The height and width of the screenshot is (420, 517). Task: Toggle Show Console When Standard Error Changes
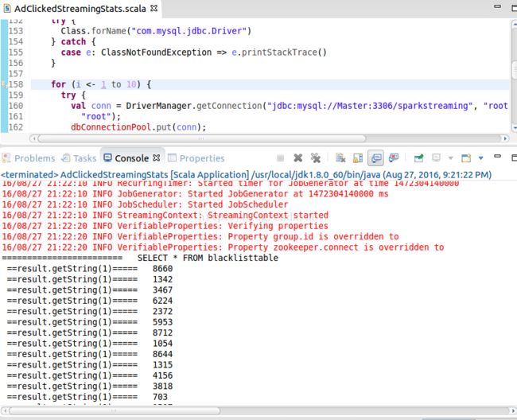coord(394,158)
